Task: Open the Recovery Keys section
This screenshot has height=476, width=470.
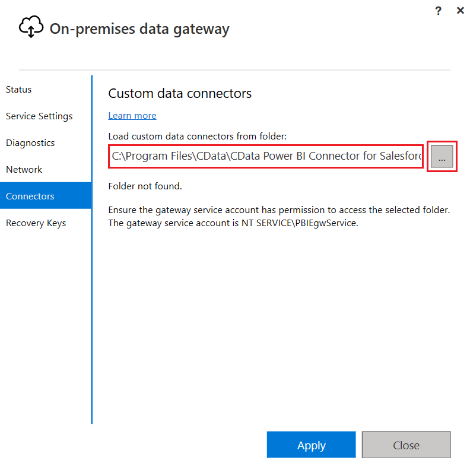Action: tap(36, 223)
